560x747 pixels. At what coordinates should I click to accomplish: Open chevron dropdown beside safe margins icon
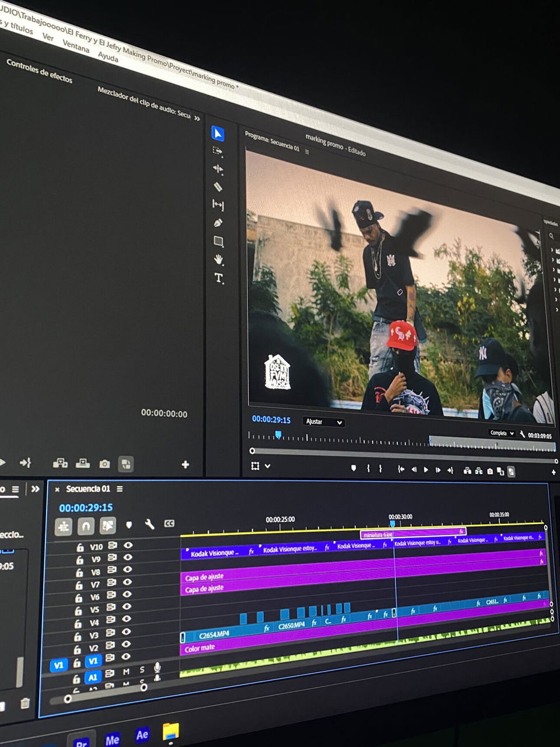tap(268, 466)
